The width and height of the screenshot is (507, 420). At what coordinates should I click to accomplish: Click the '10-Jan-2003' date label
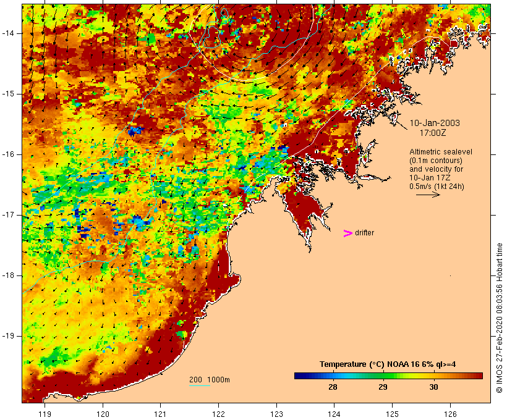tap(435, 123)
